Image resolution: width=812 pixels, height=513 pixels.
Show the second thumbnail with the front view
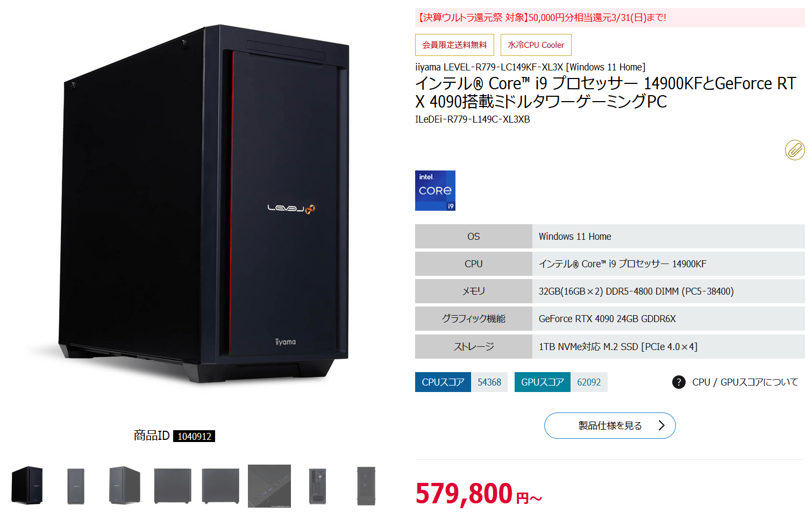76,486
